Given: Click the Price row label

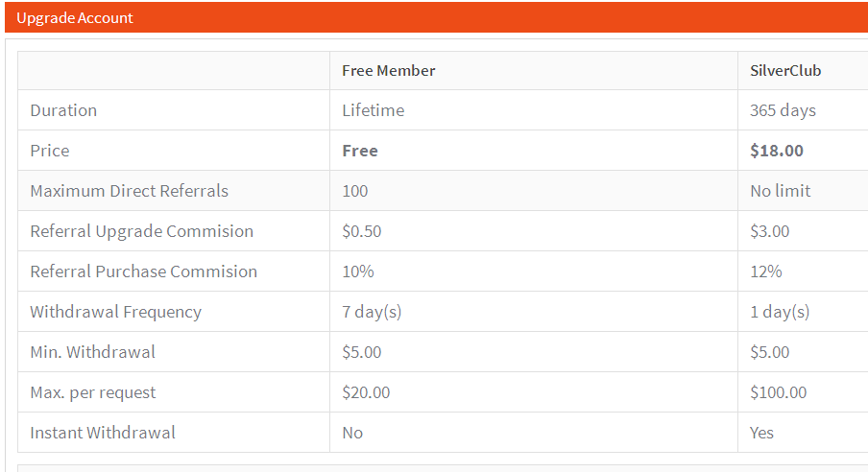Looking at the screenshot, I should [50, 151].
